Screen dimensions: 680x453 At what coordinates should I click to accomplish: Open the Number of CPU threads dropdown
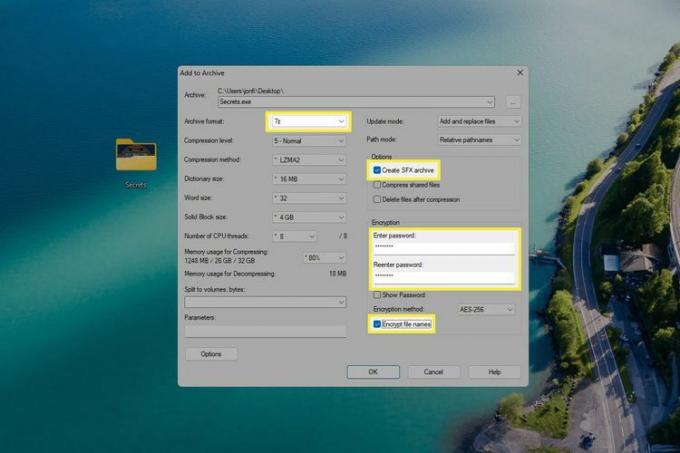[294, 236]
